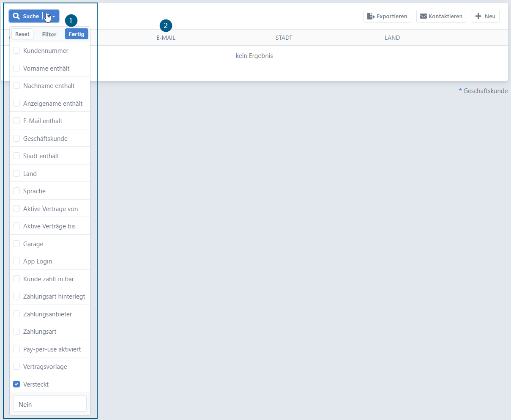Image resolution: width=511 pixels, height=420 pixels.
Task: Tick the Aktive Verträge von checkbox
Action: 16,209
